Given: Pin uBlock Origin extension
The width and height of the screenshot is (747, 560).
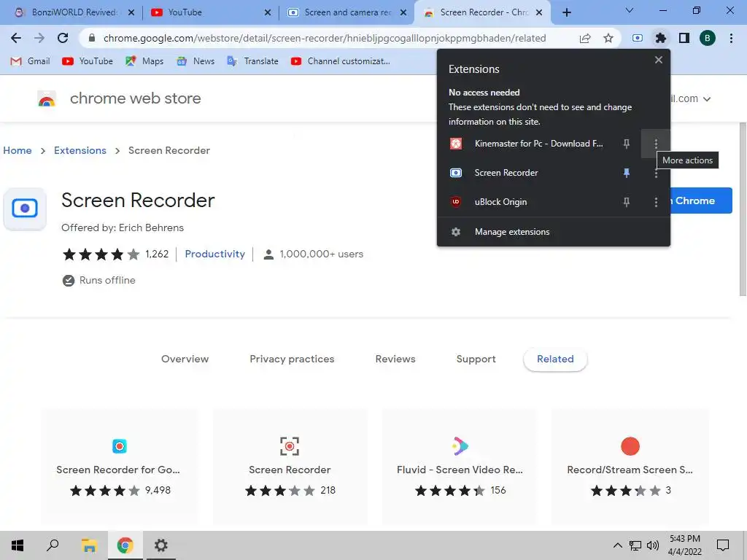Looking at the screenshot, I should click(x=627, y=202).
